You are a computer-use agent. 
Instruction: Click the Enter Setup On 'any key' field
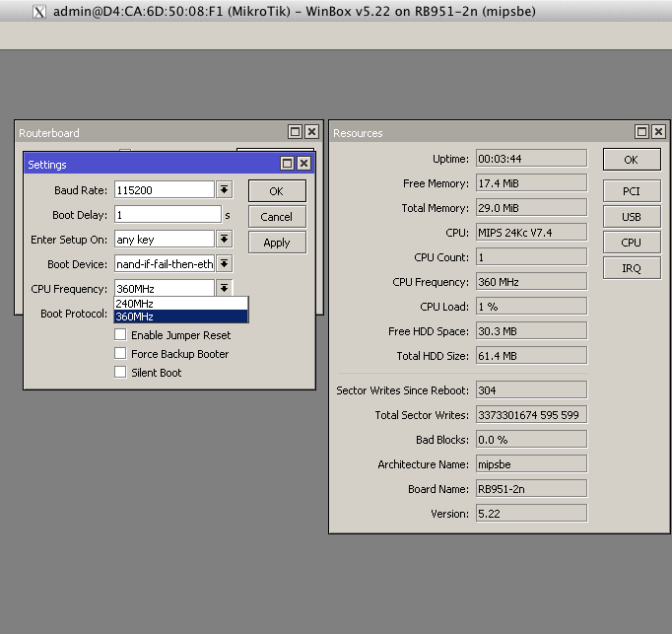coord(165,240)
